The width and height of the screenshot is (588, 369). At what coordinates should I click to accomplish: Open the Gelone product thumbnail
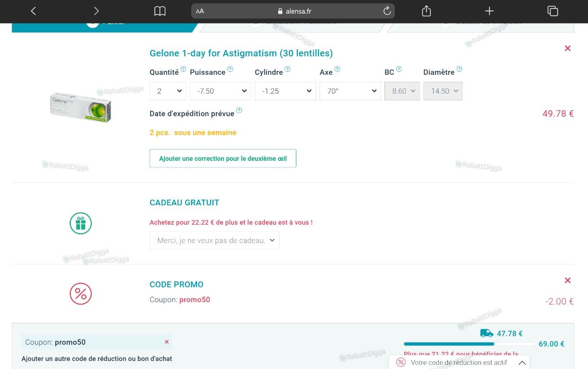tap(80, 107)
